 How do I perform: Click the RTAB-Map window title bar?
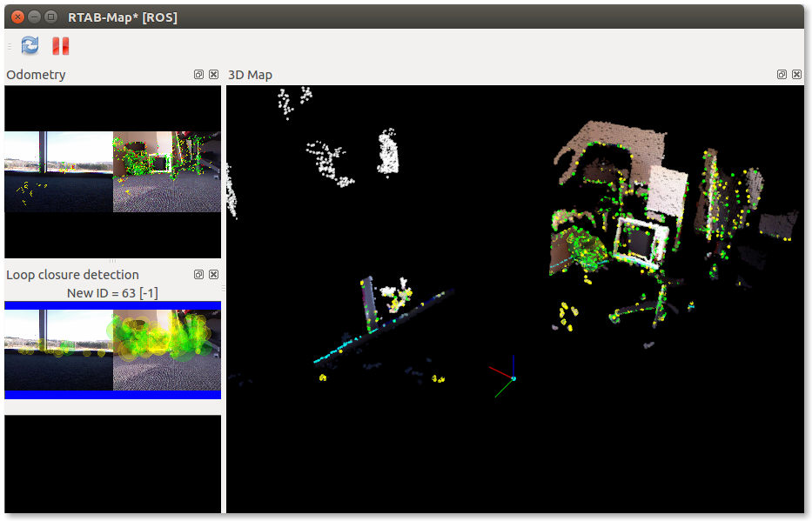coord(435,17)
